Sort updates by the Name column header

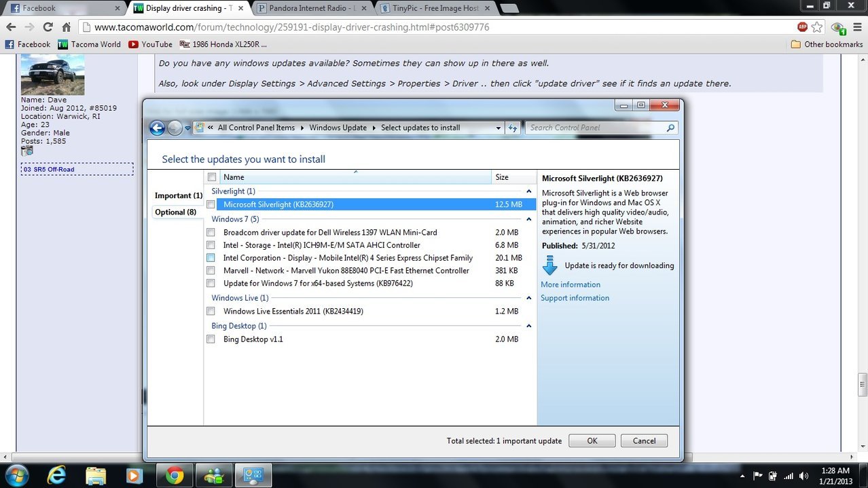pos(355,177)
